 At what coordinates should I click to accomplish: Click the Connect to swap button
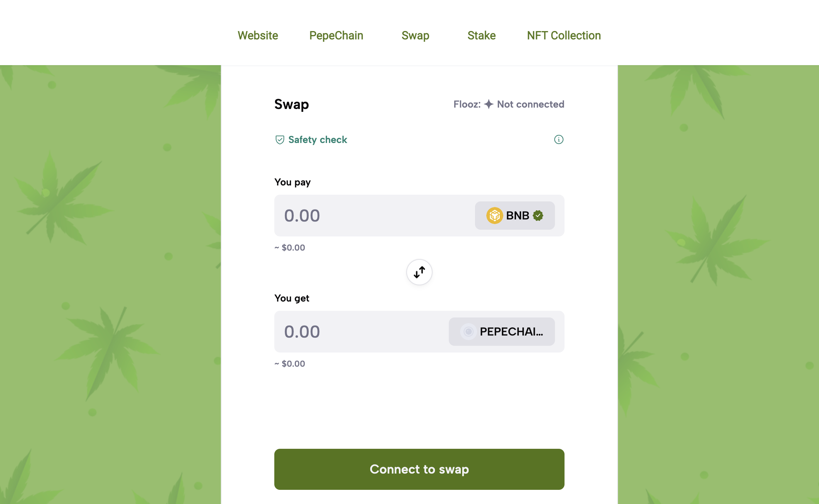tap(419, 469)
